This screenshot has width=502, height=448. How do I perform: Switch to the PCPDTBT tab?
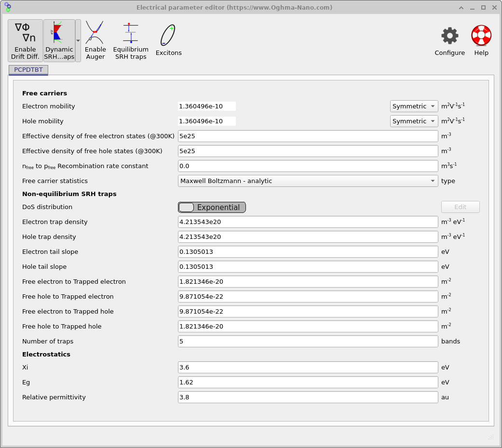(28, 70)
